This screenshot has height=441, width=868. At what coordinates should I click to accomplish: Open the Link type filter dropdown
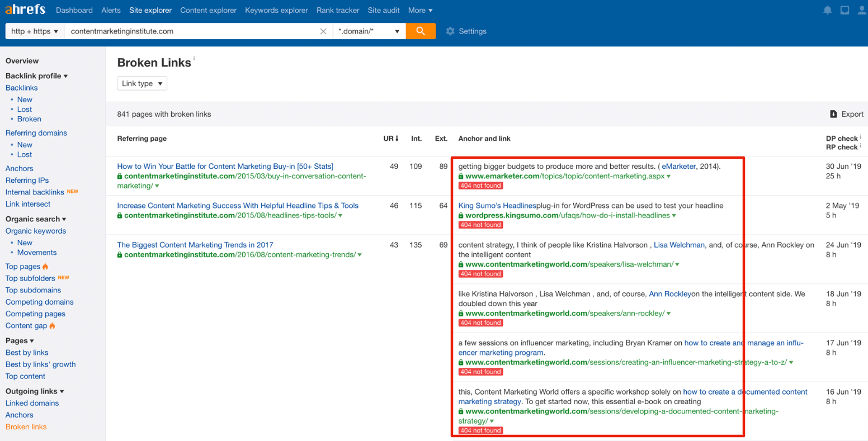point(142,83)
